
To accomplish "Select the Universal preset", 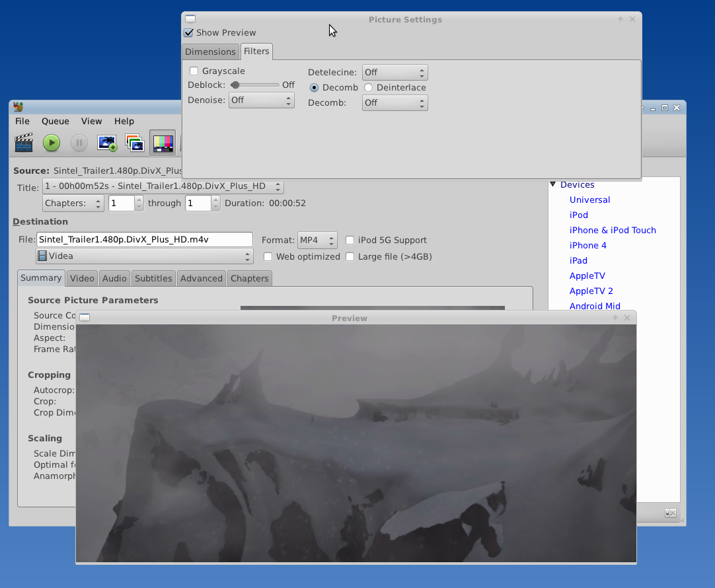I will [x=589, y=200].
